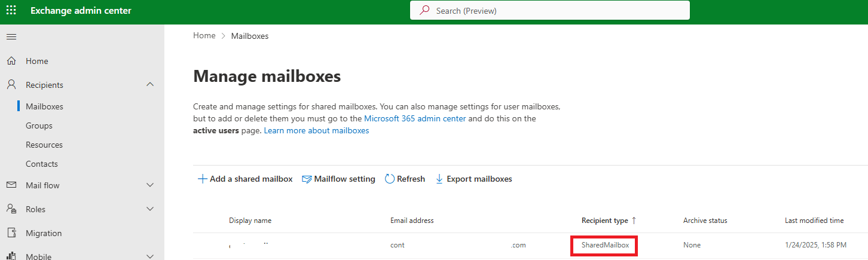868x260 pixels.
Task: Sort by Display name column header
Action: pos(250,221)
